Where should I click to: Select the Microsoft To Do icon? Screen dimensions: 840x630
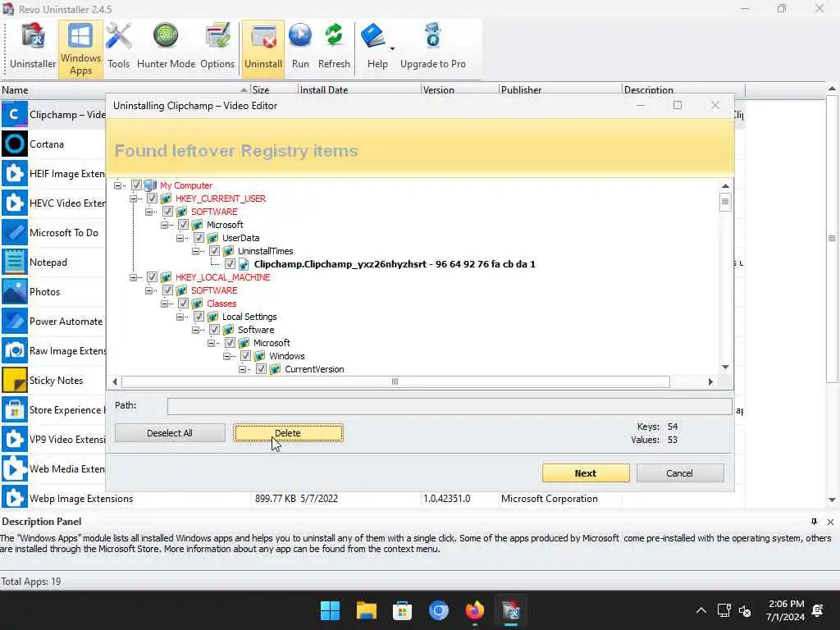[x=15, y=232]
